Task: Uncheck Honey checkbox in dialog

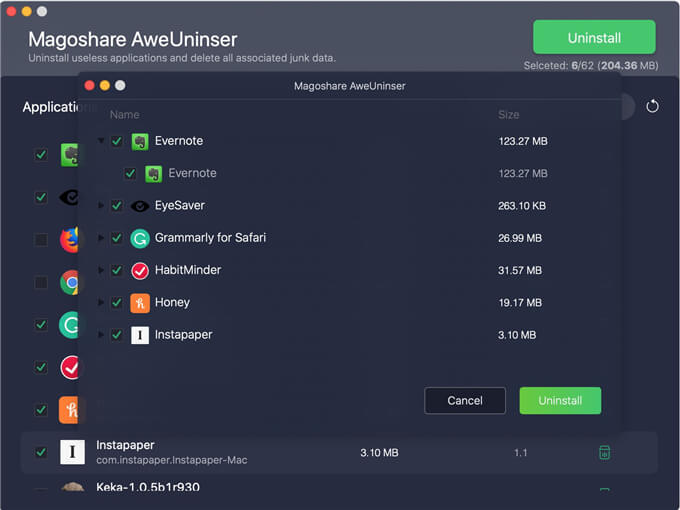Action: [x=117, y=302]
